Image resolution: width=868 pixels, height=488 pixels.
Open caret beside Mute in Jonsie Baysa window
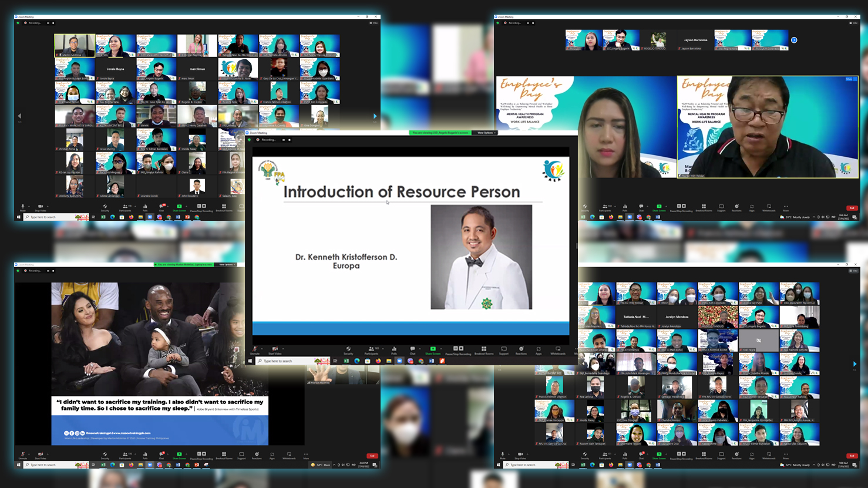point(29,206)
